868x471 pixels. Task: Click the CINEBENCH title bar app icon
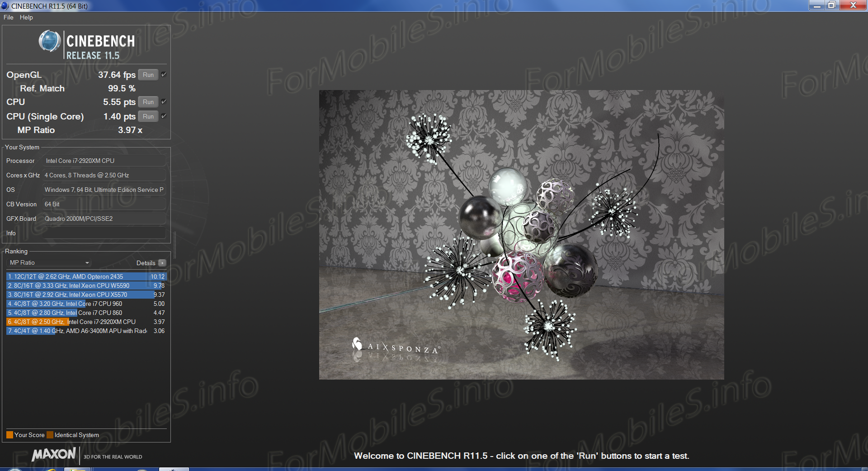pos(5,6)
